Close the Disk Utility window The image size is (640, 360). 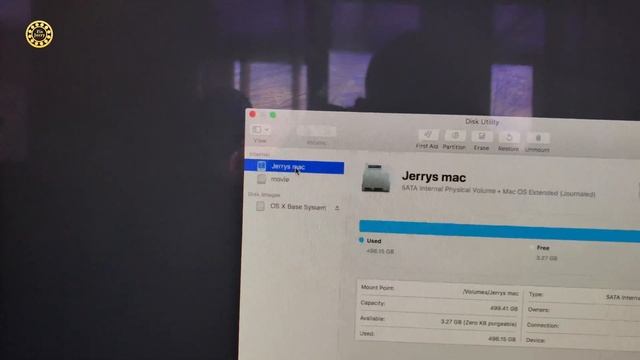[x=252, y=114]
